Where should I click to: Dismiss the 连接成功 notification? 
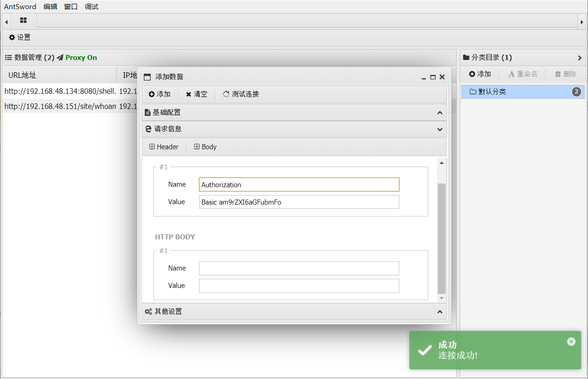tap(571, 341)
